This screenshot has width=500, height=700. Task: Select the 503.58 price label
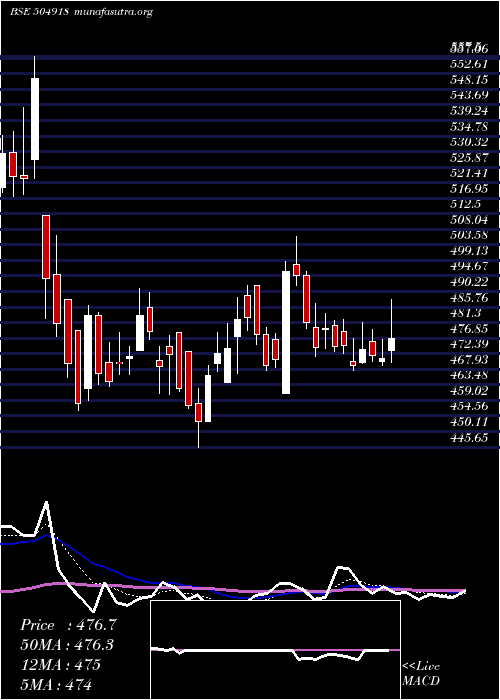468,235
